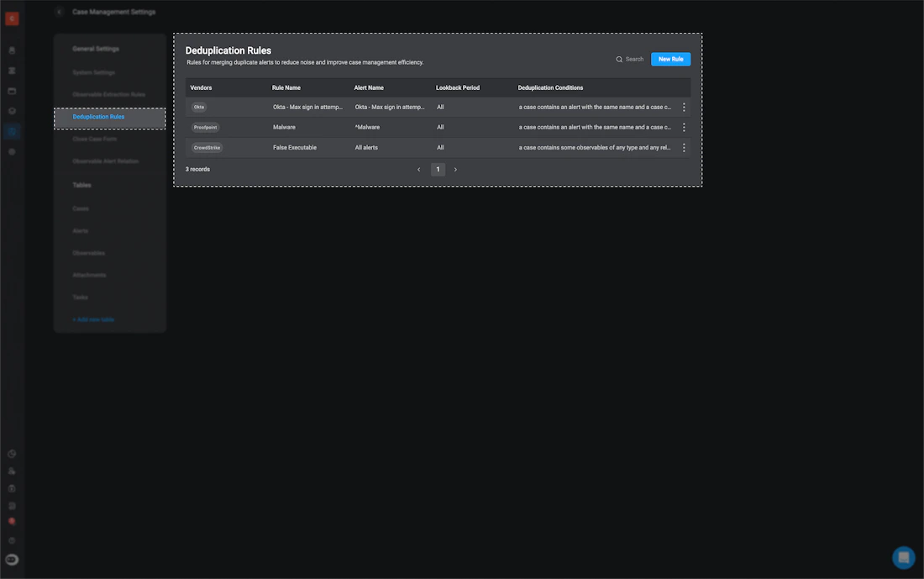Select page 1 in the pagination control
This screenshot has width=924, height=579.
438,169
